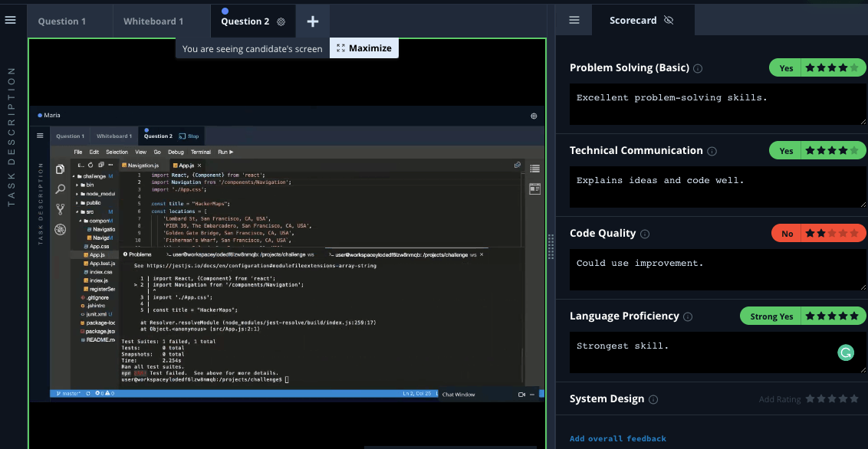Click Add overall feedback link

coord(618,438)
